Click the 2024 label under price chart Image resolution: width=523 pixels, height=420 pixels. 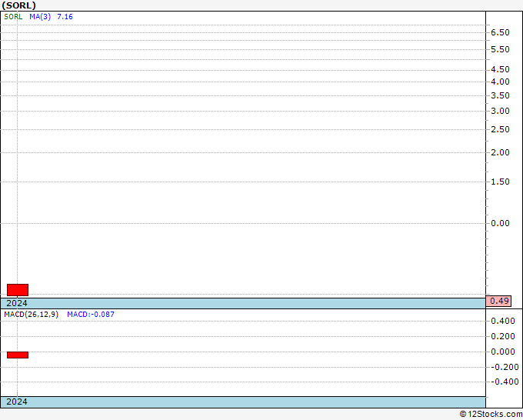[x=17, y=303]
